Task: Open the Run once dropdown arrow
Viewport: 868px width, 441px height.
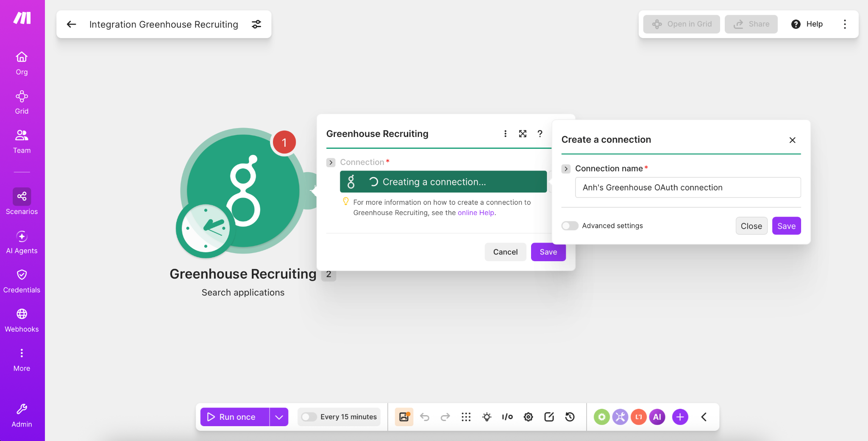Action: click(x=279, y=417)
